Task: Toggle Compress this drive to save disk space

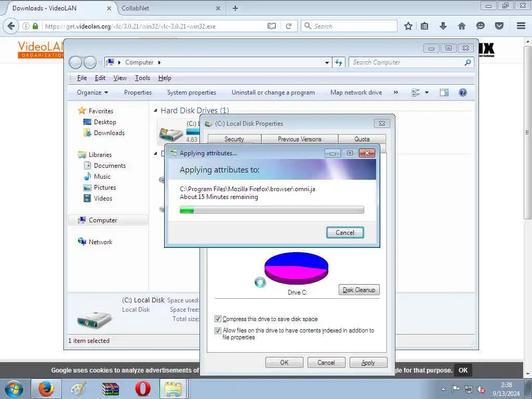Action: (218, 319)
